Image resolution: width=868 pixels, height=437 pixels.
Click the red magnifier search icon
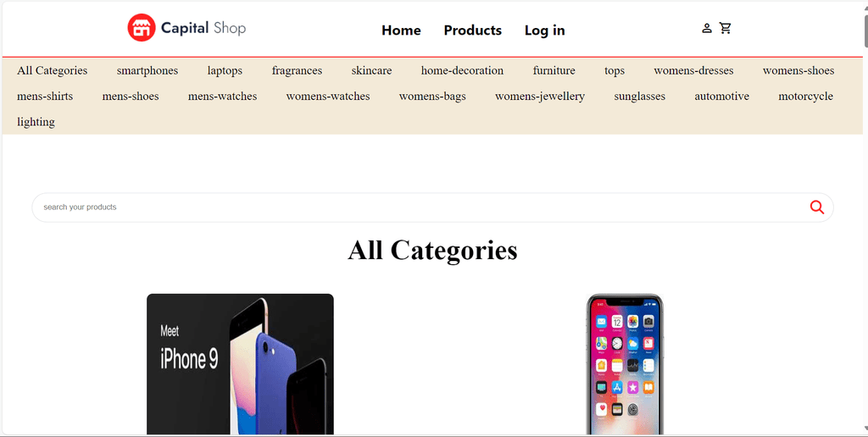coord(817,207)
